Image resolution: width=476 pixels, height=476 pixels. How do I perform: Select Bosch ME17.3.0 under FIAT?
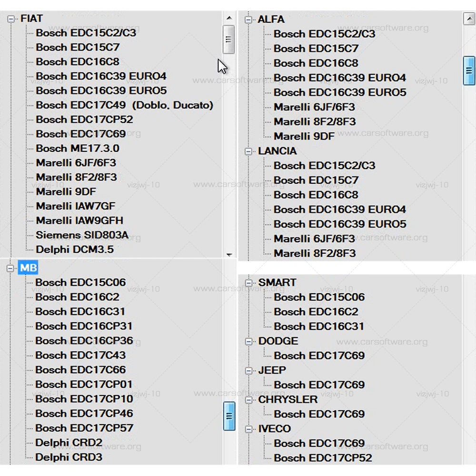(x=78, y=148)
